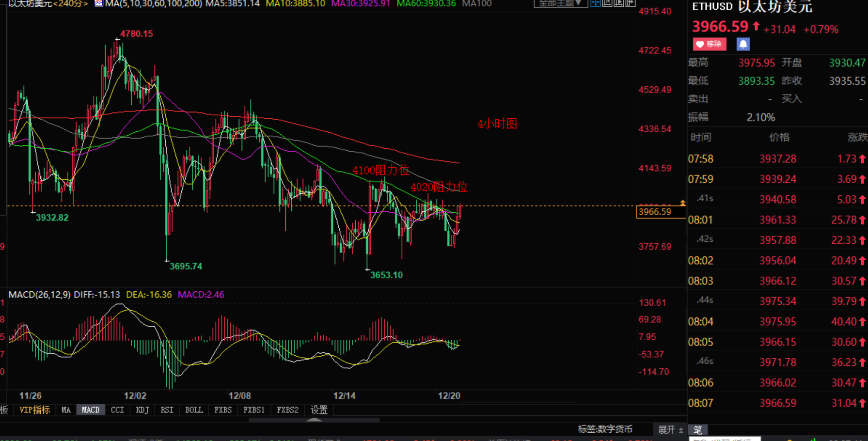Open the FXBS indicator tab
The width and height of the screenshot is (868, 441).
point(223,410)
